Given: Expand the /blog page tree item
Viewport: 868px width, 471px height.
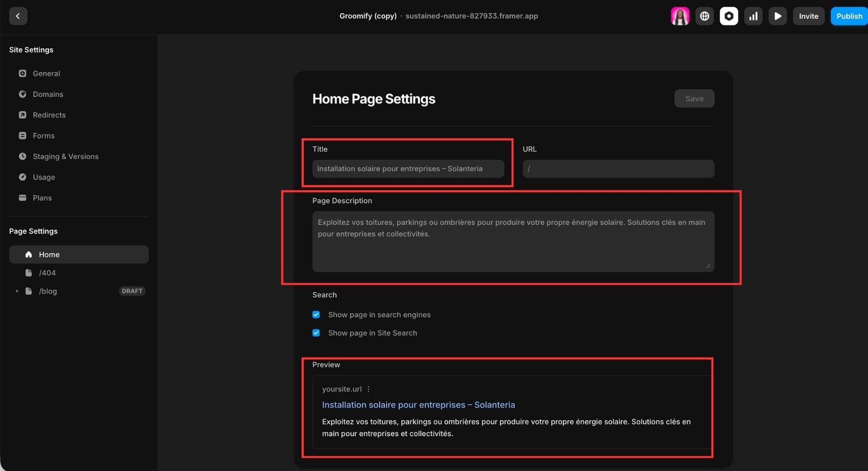Looking at the screenshot, I should point(17,291).
